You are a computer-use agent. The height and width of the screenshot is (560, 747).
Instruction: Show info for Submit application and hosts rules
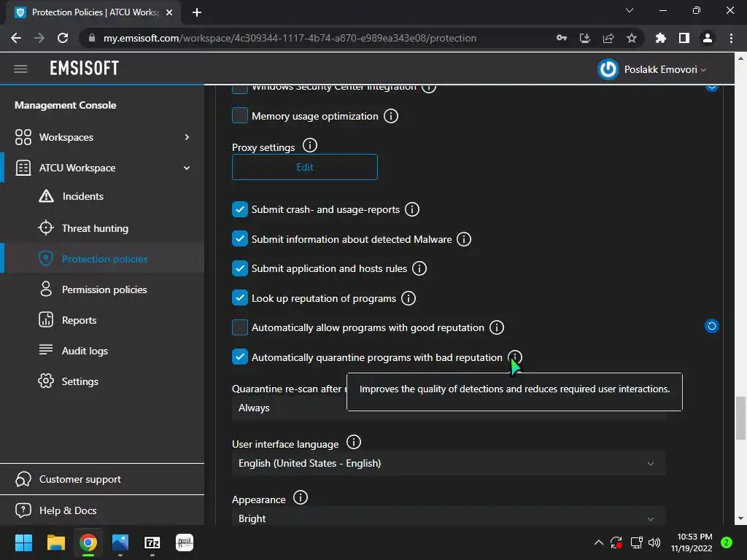(419, 268)
